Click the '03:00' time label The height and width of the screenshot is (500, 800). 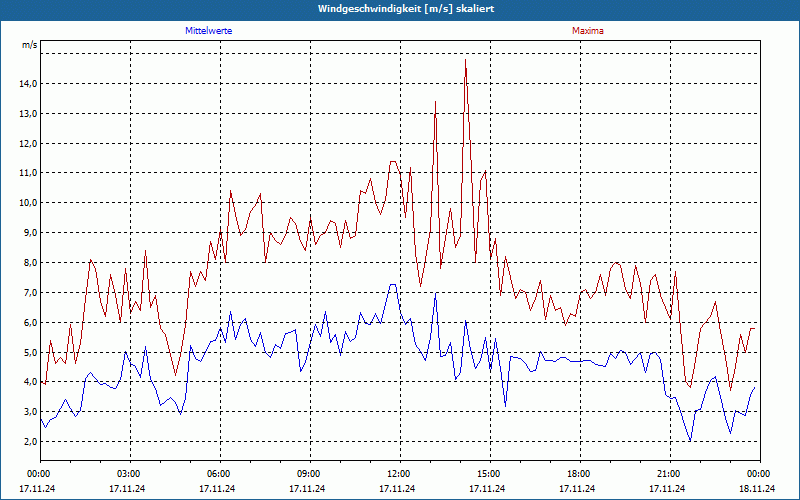tap(130, 474)
